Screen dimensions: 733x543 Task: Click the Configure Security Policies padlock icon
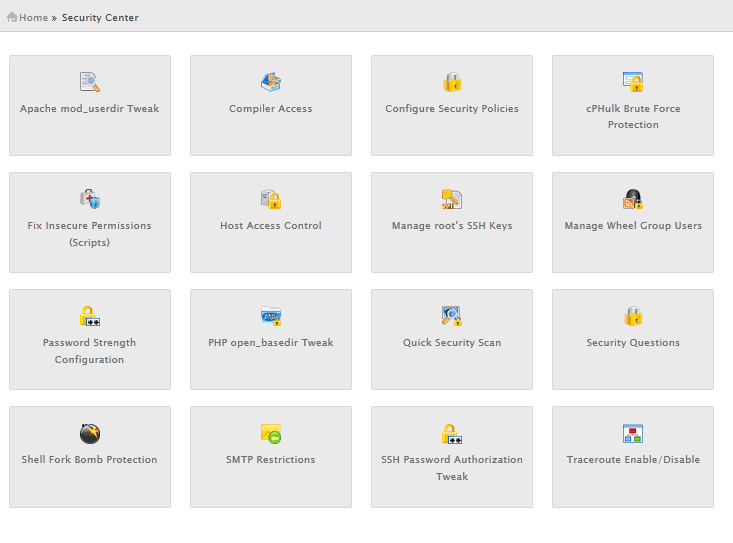coord(452,82)
